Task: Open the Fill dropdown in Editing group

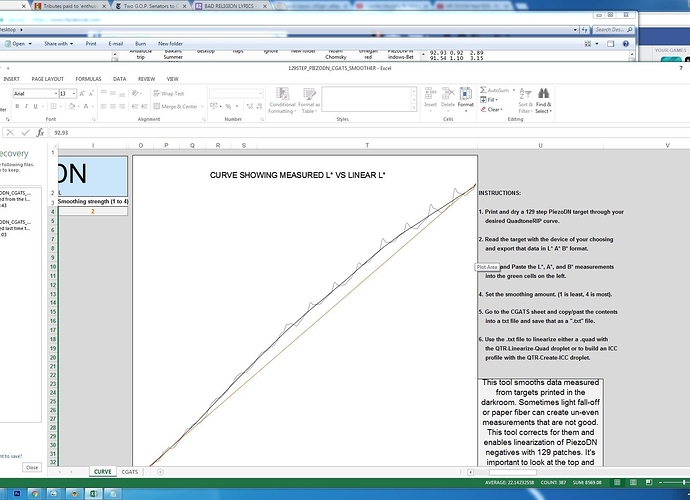Action: [x=489, y=100]
